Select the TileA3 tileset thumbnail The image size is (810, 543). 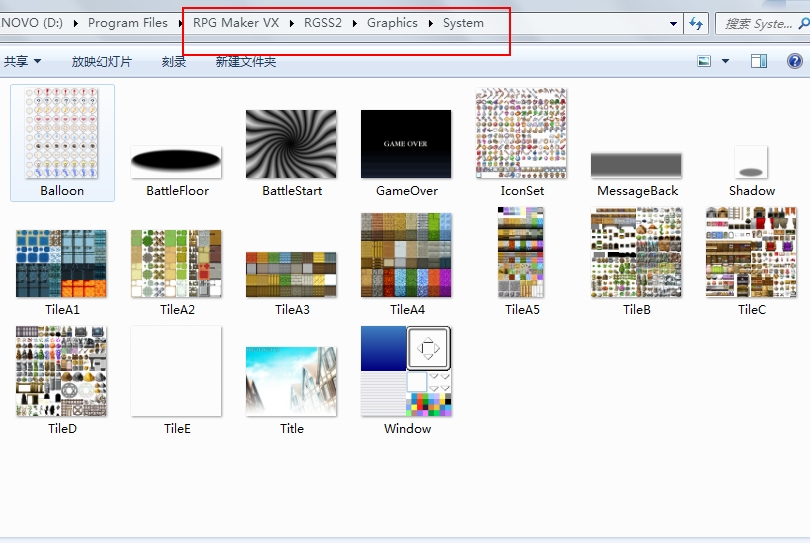(x=291, y=274)
